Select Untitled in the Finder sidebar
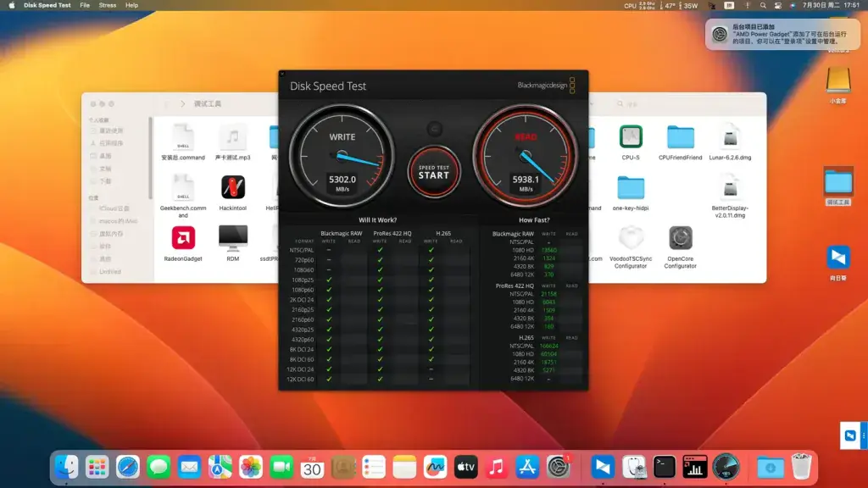This screenshot has width=868, height=488. (x=109, y=272)
